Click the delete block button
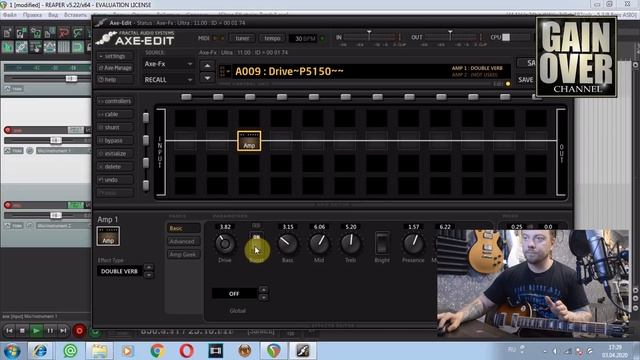 [x=115, y=167]
